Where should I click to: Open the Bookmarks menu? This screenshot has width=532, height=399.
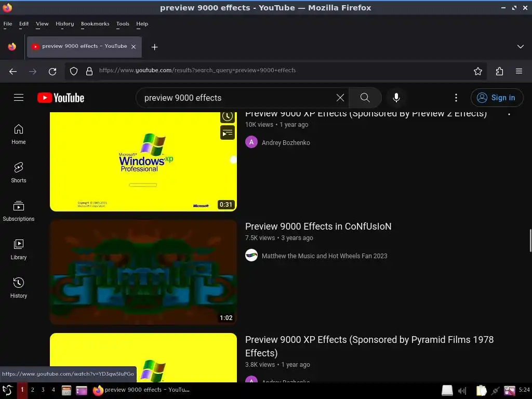[95, 24]
